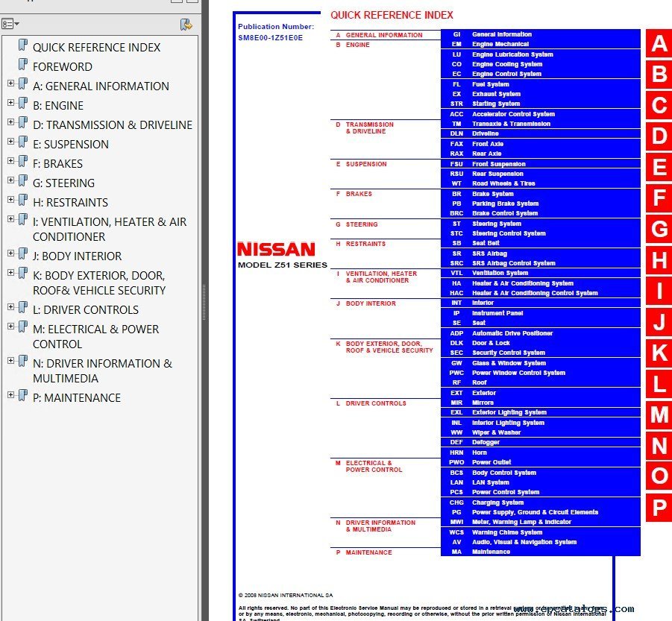Image resolution: width=672 pixels, height=621 pixels.
Task: Expand the K: BODY EXTERIOR bookmark
Action: click(10, 272)
